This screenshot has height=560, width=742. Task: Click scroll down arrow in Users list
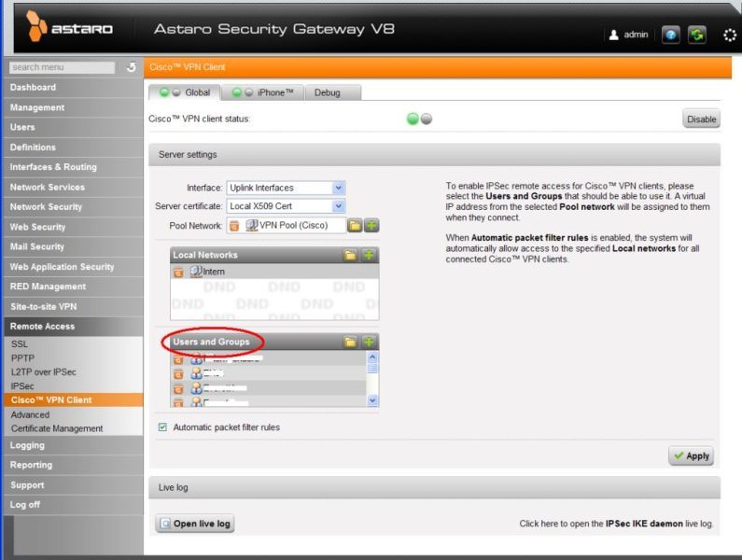372,400
